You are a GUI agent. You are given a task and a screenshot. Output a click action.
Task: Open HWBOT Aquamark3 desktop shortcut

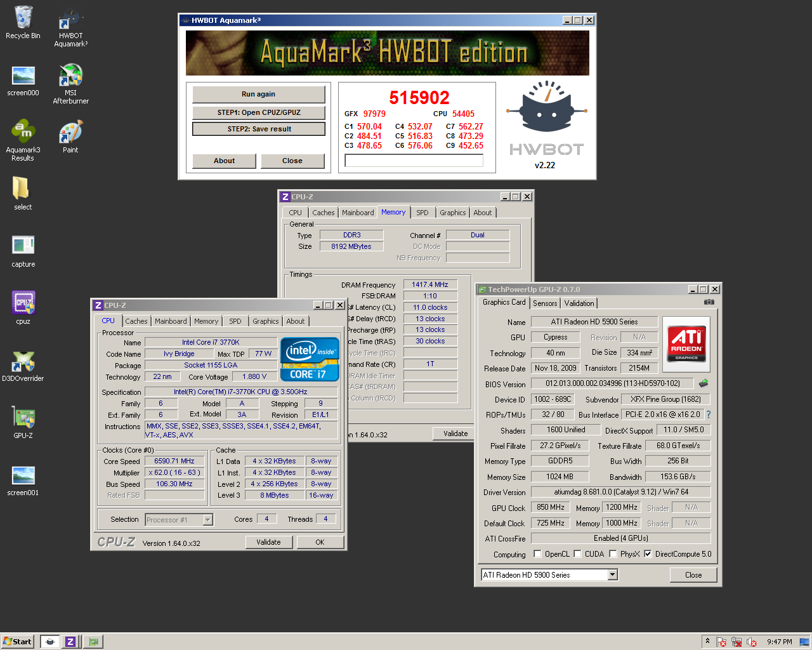[x=71, y=28]
